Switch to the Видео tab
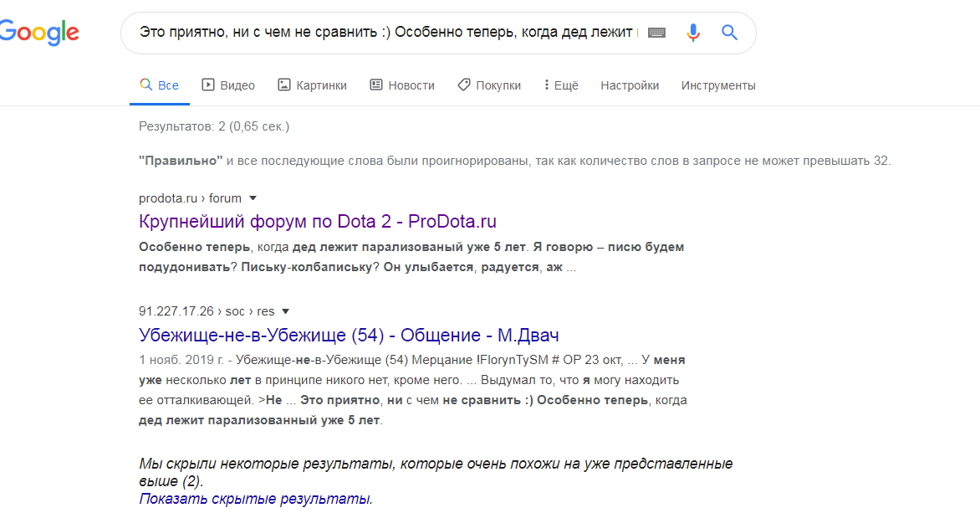Image resolution: width=980 pixels, height=513 pixels. 228,85
